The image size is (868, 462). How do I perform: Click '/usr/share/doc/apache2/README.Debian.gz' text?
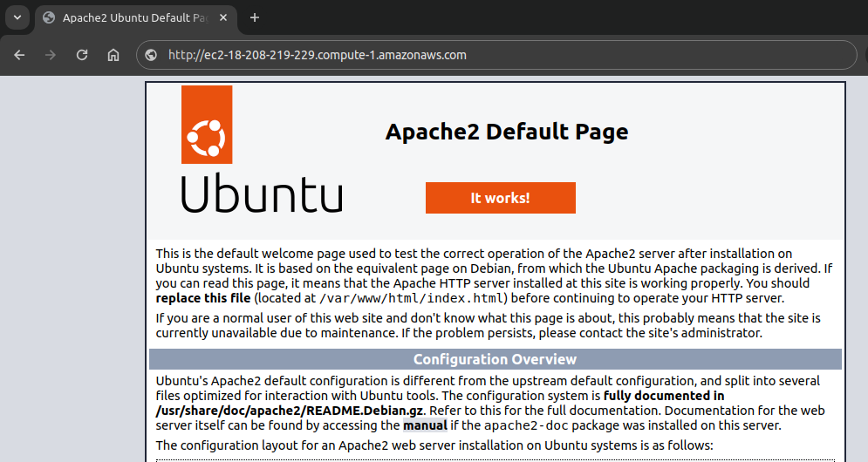(x=290, y=411)
